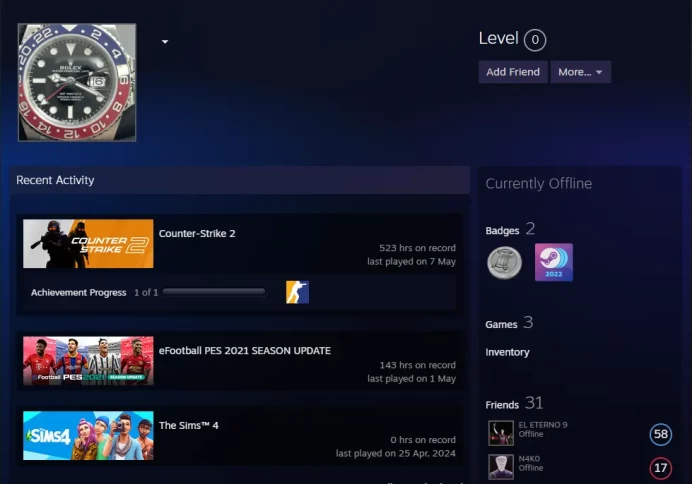Click the Level 0 badge circle
Image resolution: width=692 pixels, height=484 pixels.
point(535,40)
